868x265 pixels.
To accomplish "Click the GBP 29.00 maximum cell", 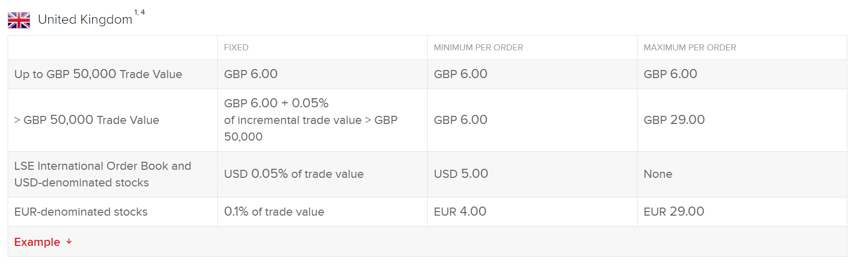I will click(674, 120).
